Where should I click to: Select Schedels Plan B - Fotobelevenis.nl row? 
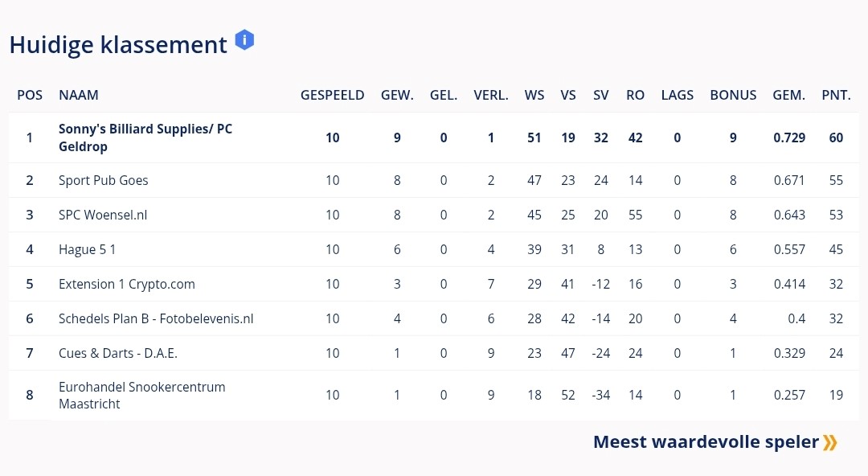433,318
